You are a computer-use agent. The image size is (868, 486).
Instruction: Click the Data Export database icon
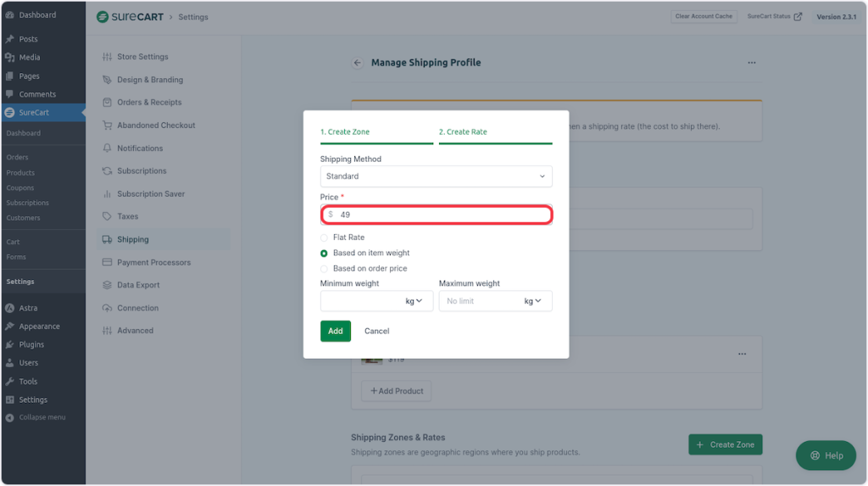[107, 286]
